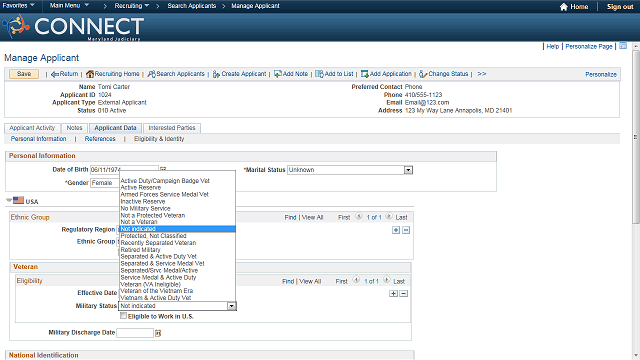Choose Not a Veteran option
This screenshot has height=360, width=640.
139,222
